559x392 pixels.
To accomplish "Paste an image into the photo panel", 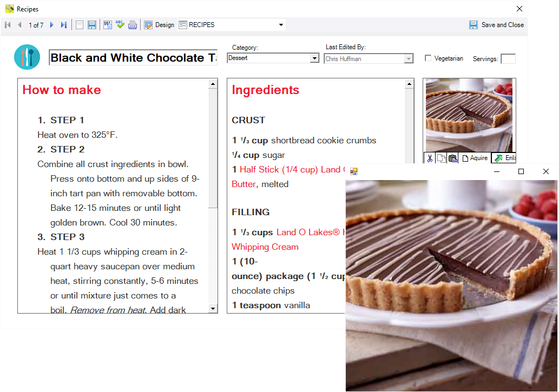I will [452, 158].
